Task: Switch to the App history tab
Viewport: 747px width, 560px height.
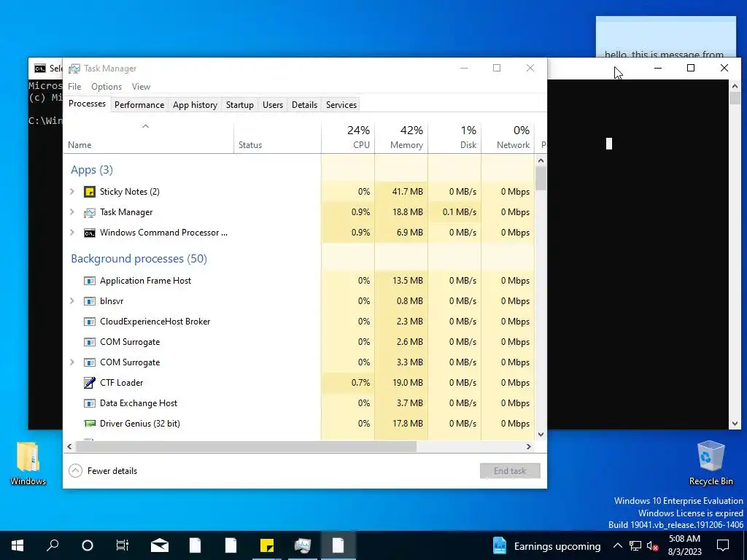Action: click(195, 105)
